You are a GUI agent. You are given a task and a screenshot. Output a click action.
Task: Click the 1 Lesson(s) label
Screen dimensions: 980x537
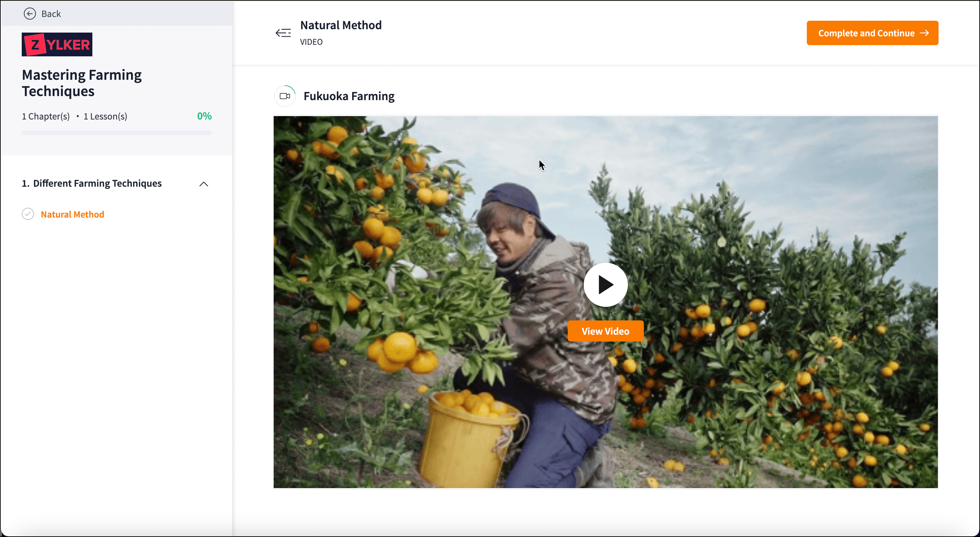(x=105, y=116)
